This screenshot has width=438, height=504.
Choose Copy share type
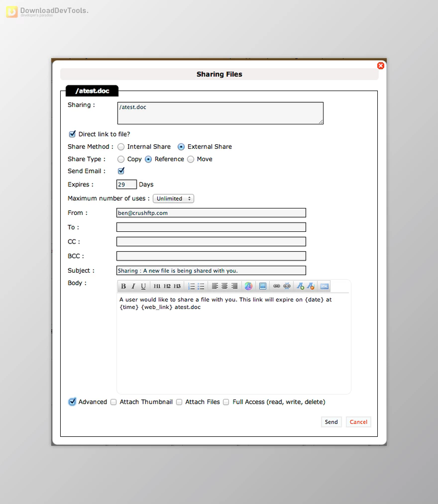pos(121,159)
